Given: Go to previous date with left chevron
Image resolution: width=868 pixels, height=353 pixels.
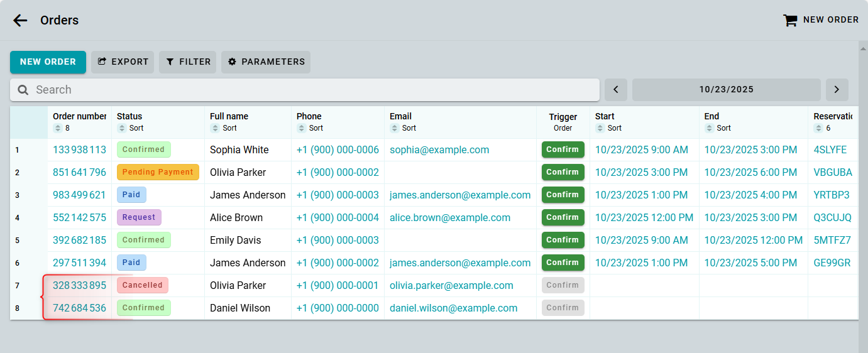Looking at the screenshot, I should pos(616,90).
